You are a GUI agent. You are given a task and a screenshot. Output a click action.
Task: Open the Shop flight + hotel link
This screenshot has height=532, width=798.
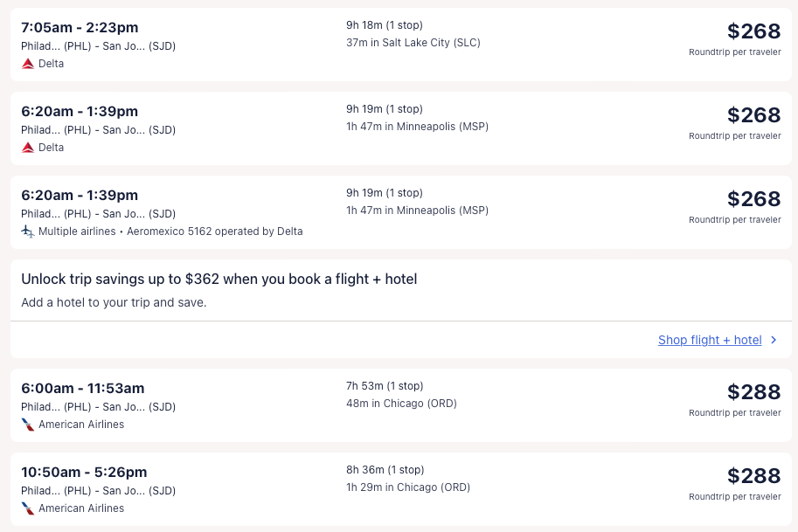(710, 340)
